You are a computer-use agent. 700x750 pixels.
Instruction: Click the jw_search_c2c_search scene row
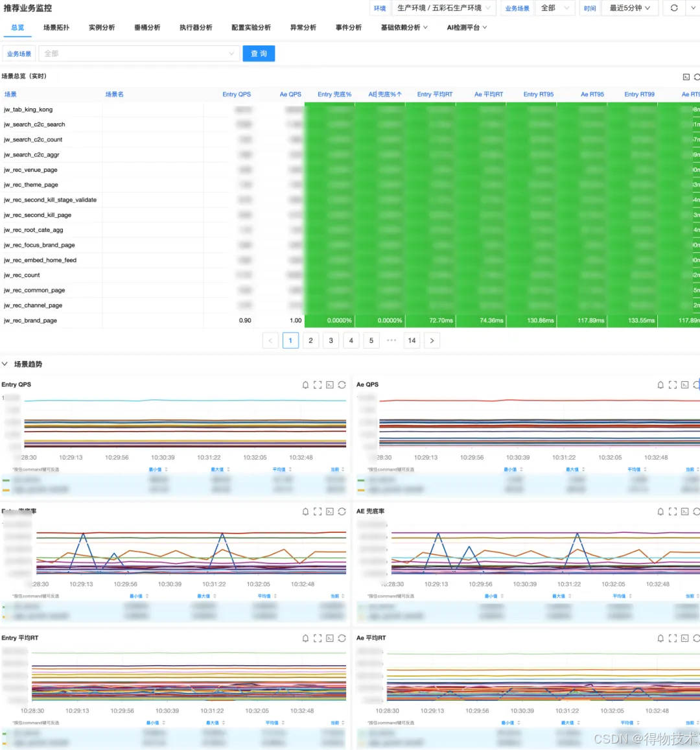[350, 124]
